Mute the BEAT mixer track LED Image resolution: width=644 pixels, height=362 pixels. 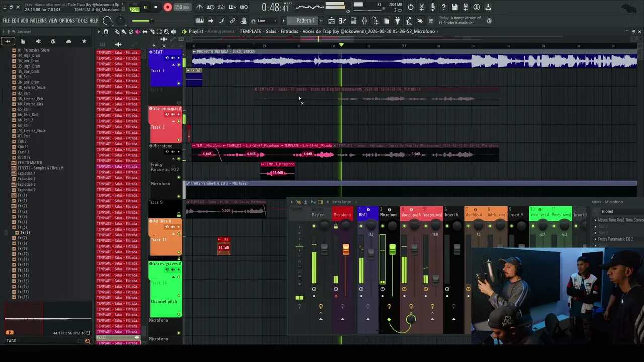click(x=361, y=226)
